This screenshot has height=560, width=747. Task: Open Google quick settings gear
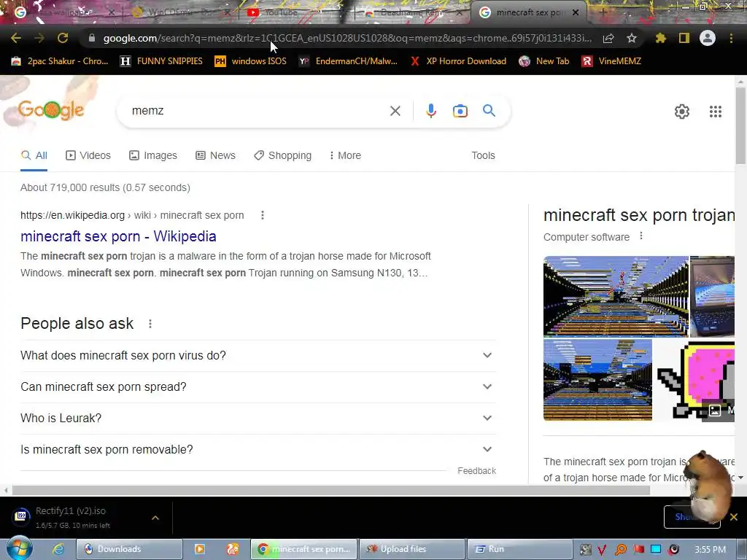click(682, 112)
